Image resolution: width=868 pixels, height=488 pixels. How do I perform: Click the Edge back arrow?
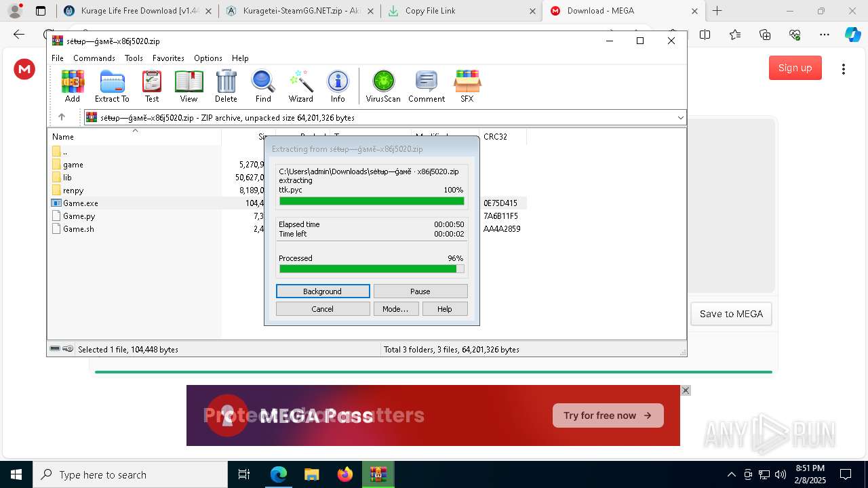(x=19, y=35)
